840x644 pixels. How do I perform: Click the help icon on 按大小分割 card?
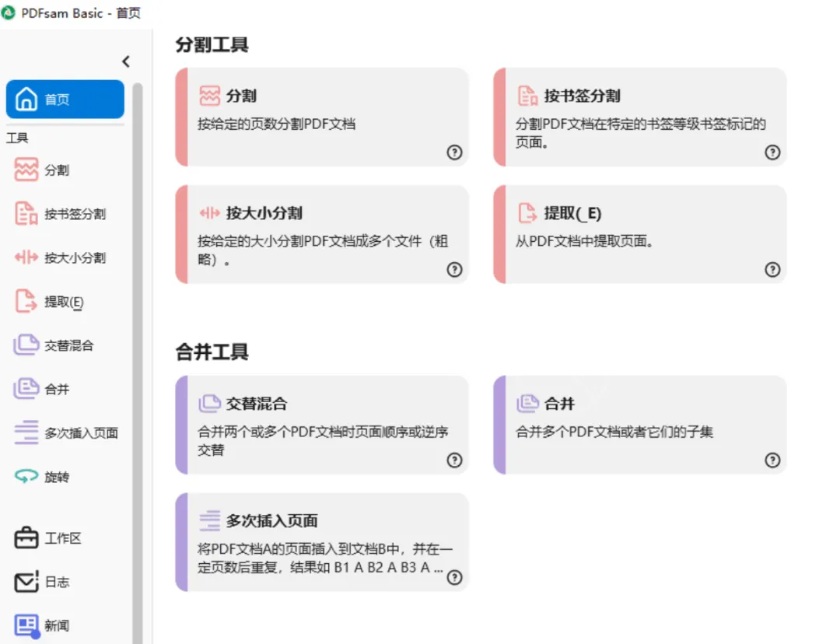pyautogui.click(x=455, y=270)
